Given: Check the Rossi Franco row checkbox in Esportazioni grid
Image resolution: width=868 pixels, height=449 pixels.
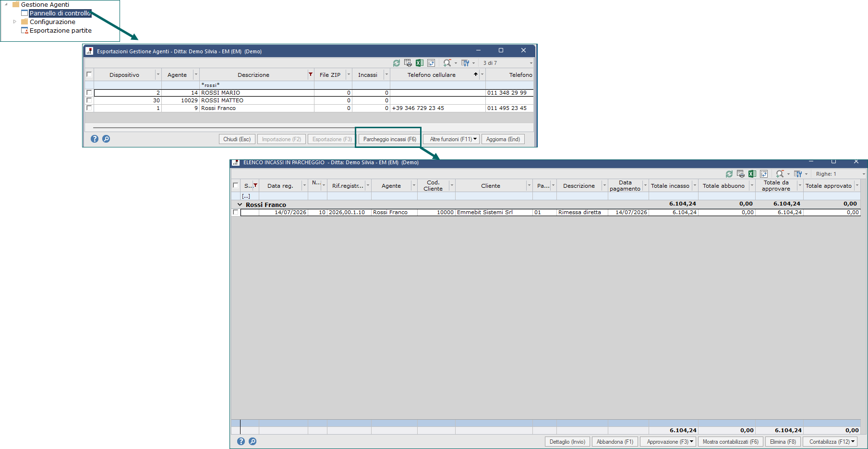Looking at the screenshot, I should pyautogui.click(x=89, y=108).
